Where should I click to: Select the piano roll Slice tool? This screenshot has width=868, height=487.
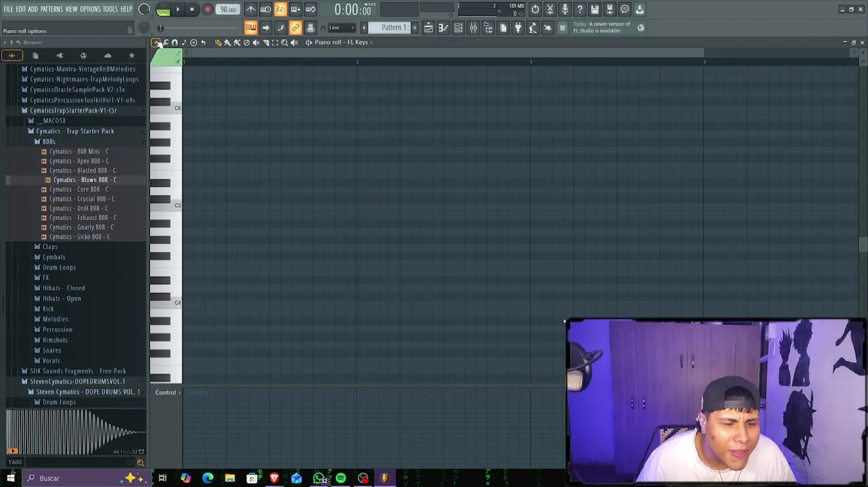pos(265,42)
